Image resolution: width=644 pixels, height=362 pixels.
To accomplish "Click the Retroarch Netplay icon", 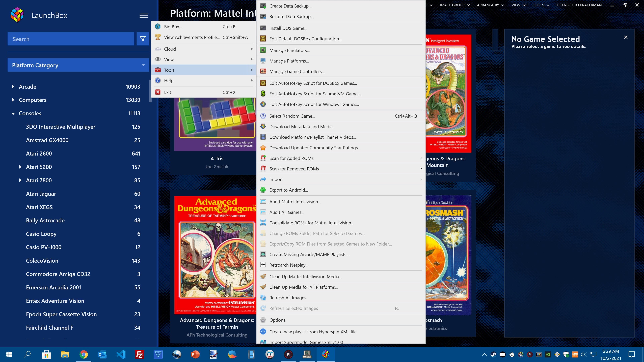I will pyautogui.click(x=263, y=265).
